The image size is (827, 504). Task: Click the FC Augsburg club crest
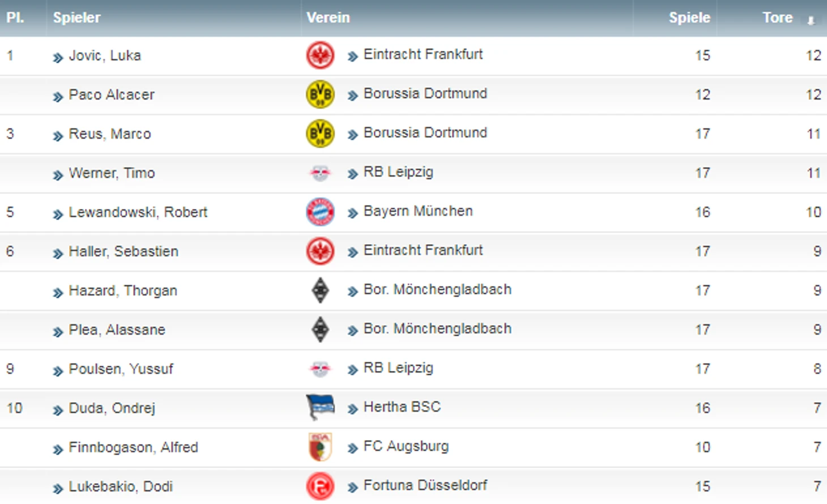tap(320, 447)
